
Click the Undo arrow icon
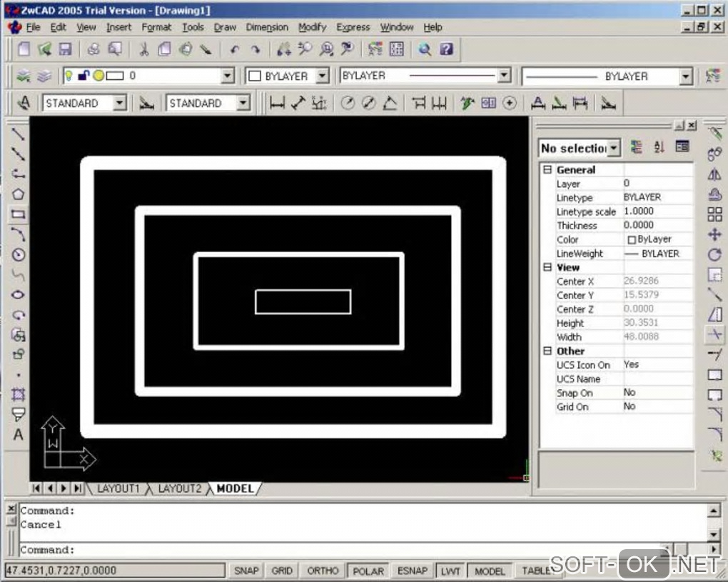click(235, 49)
